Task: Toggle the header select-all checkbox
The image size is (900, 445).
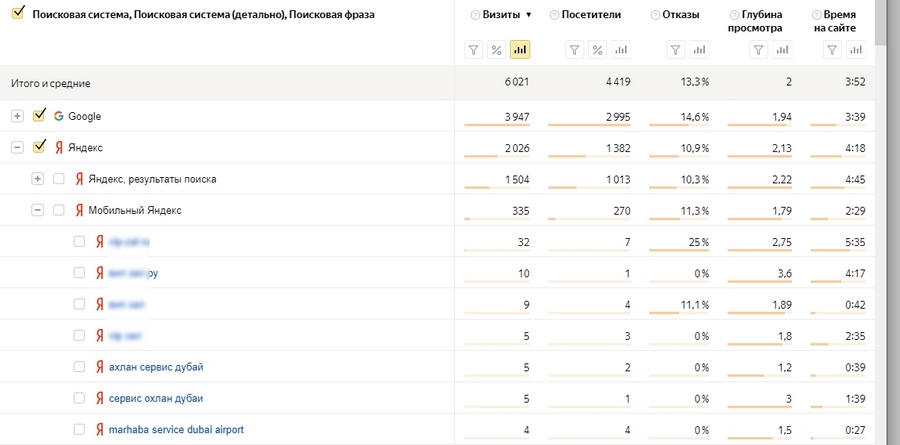Action: coord(17,14)
